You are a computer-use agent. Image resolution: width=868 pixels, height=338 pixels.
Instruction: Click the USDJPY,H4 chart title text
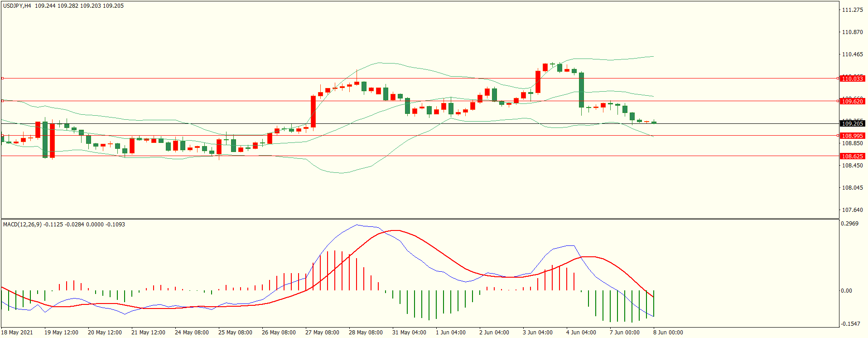[x=17, y=6]
